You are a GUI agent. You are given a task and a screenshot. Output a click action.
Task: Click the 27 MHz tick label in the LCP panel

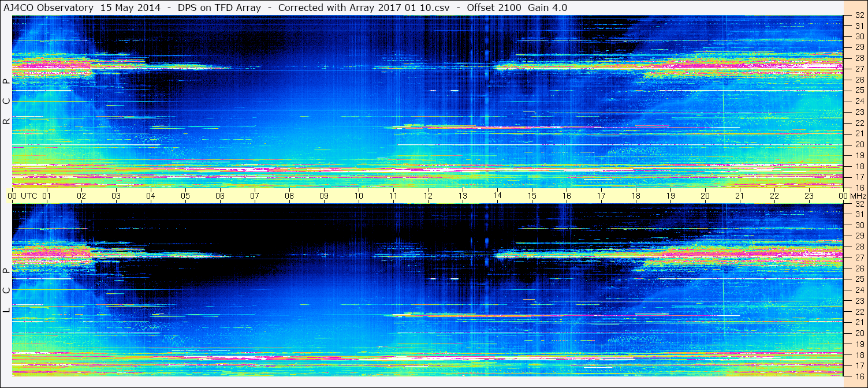(x=859, y=258)
